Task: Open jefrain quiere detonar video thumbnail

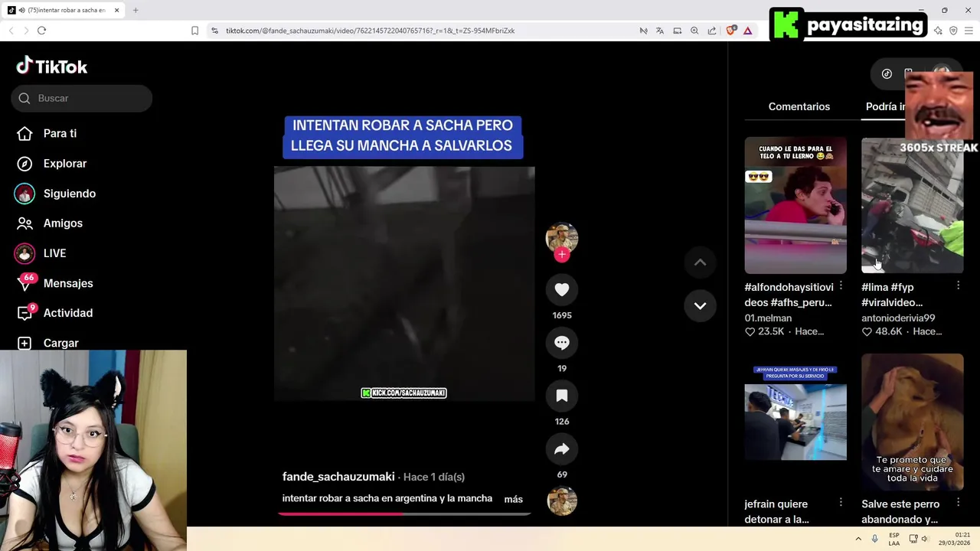Action: point(795,422)
